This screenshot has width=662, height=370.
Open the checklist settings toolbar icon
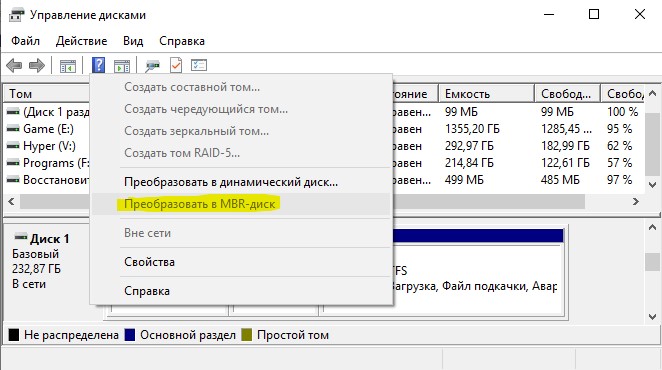pos(199,65)
